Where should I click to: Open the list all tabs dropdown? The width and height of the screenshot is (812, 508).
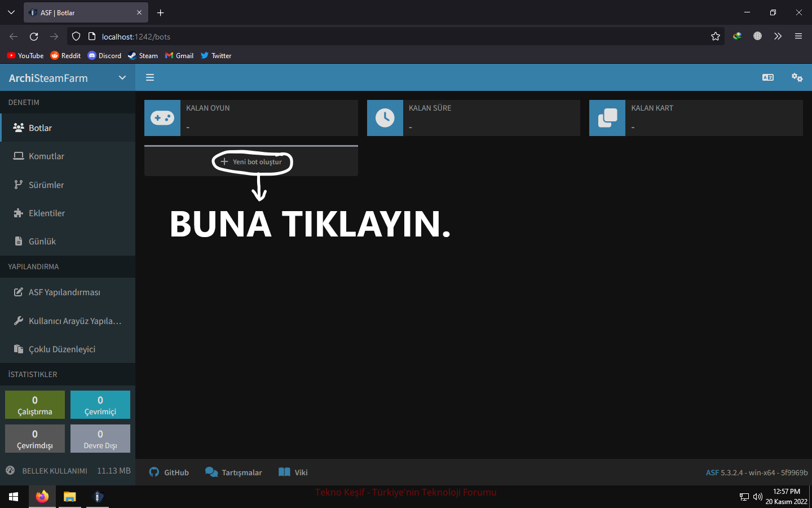point(11,12)
